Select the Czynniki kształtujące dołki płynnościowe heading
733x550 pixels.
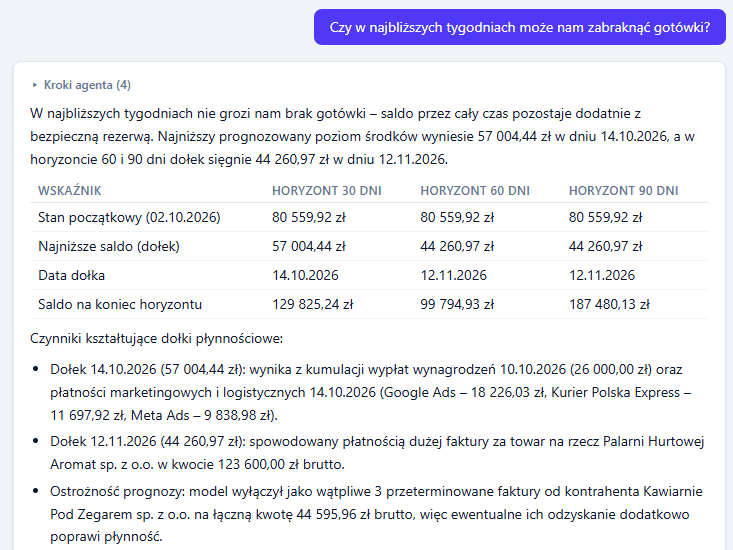pos(157,338)
